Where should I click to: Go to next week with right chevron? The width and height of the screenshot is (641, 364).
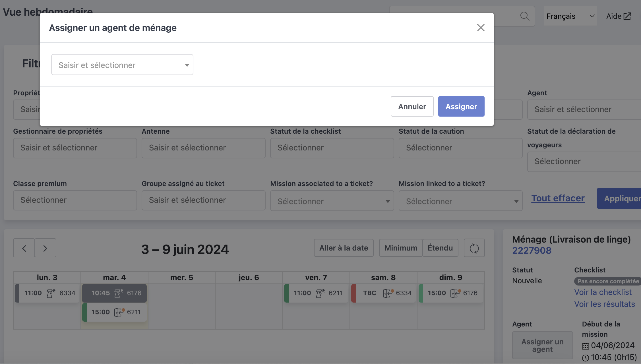click(46, 248)
